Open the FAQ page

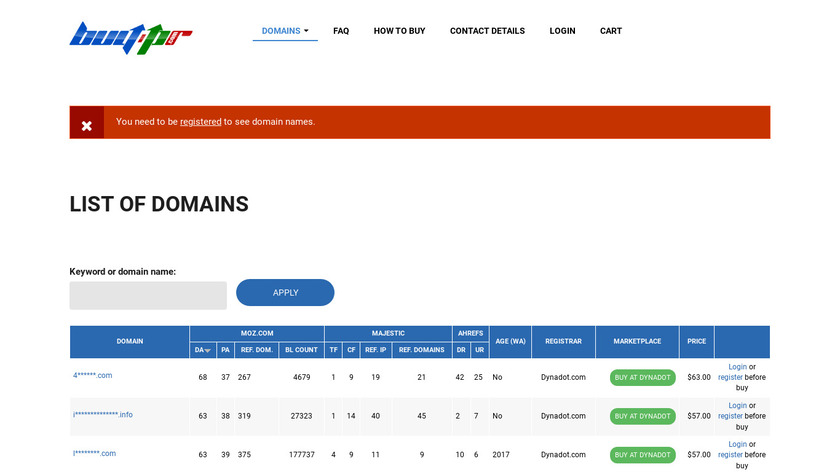pyautogui.click(x=341, y=31)
